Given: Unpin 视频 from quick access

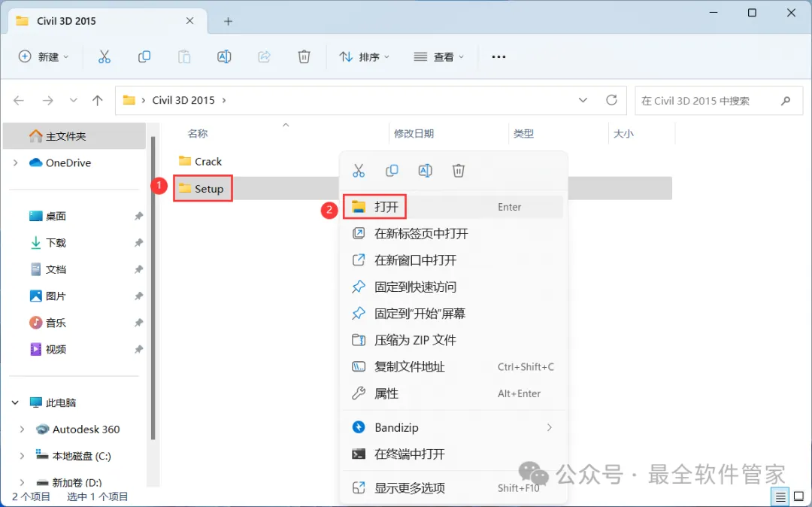Looking at the screenshot, I should tap(138, 349).
